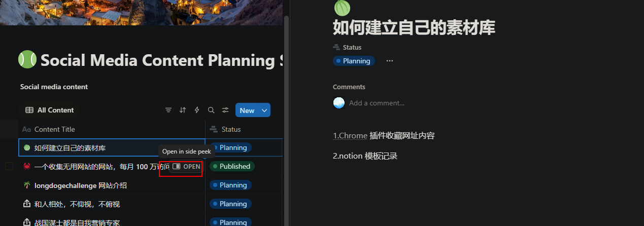This screenshot has width=644, height=226.
Task: Follow the 1.Chrome link in page body
Action: [x=350, y=135]
